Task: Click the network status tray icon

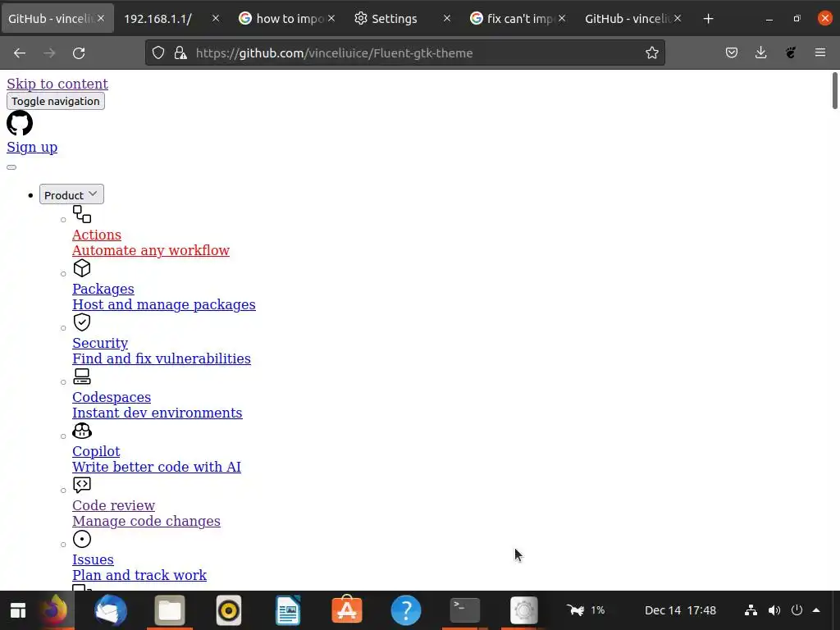Action: (x=751, y=610)
